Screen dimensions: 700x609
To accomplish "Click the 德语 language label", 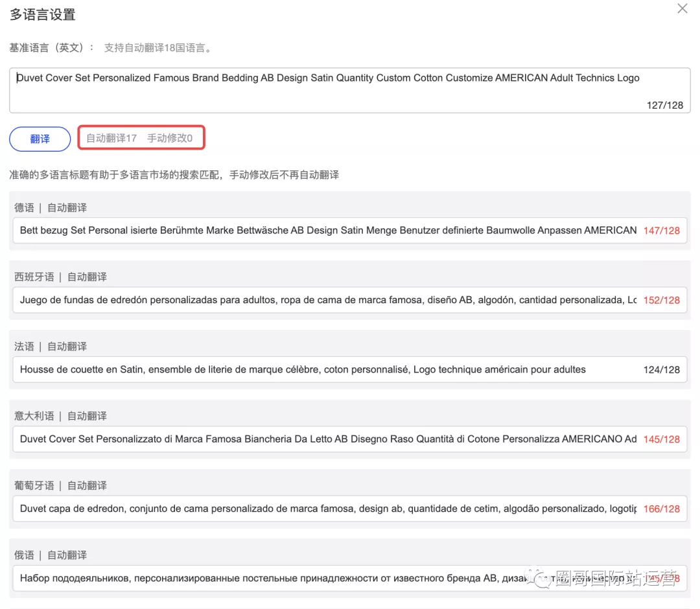I will pos(24,207).
